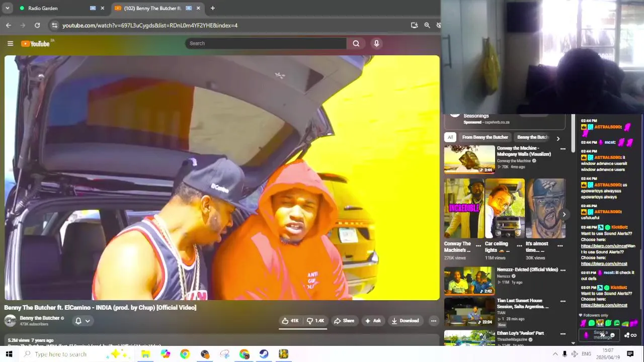Go to the YouTube home logo

(35, 44)
